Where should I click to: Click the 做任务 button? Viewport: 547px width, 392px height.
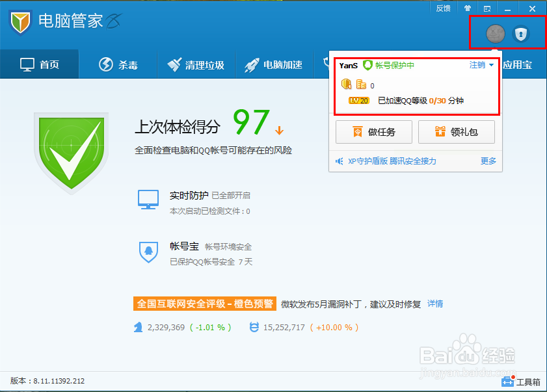(374, 132)
